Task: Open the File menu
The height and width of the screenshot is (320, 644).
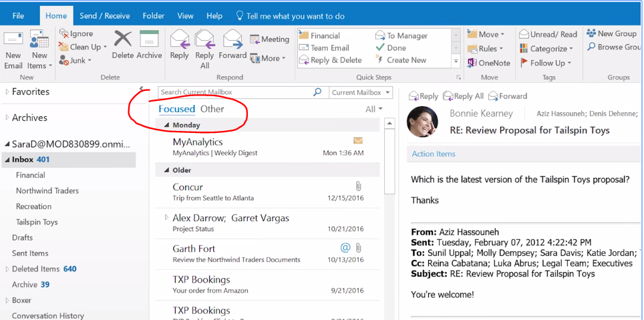Action: pyautogui.click(x=18, y=15)
